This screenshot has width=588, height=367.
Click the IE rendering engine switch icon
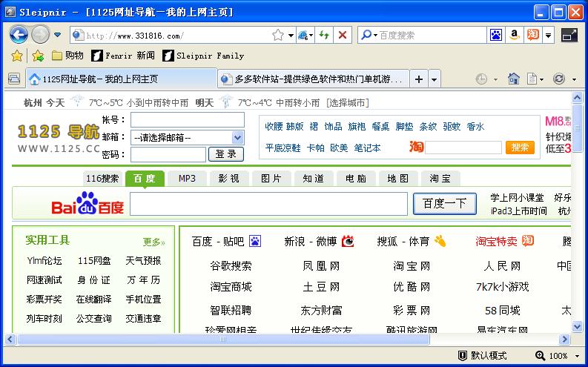point(305,36)
